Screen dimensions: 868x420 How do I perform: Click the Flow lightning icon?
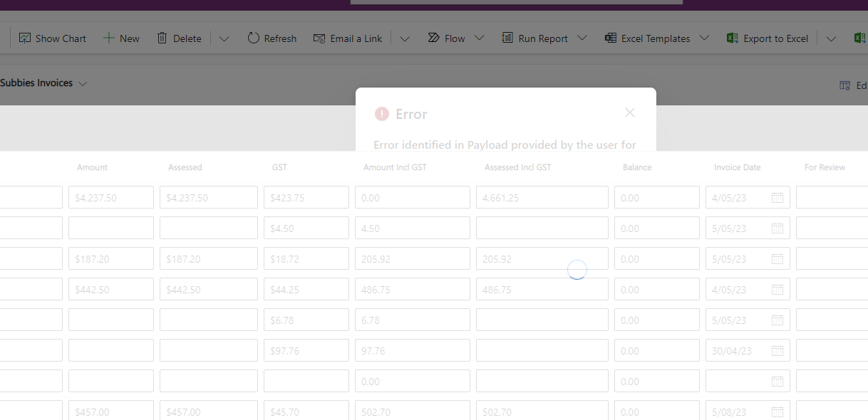[x=433, y=38]
